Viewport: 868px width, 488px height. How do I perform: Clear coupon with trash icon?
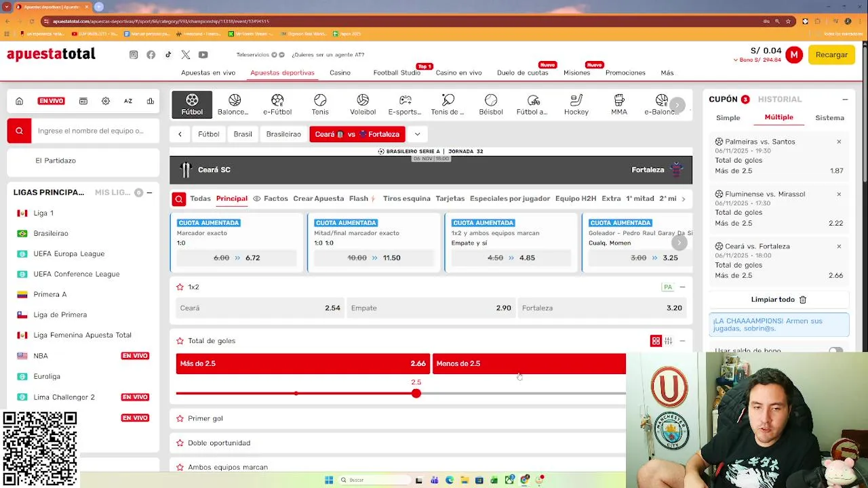[x=803, y=300]
